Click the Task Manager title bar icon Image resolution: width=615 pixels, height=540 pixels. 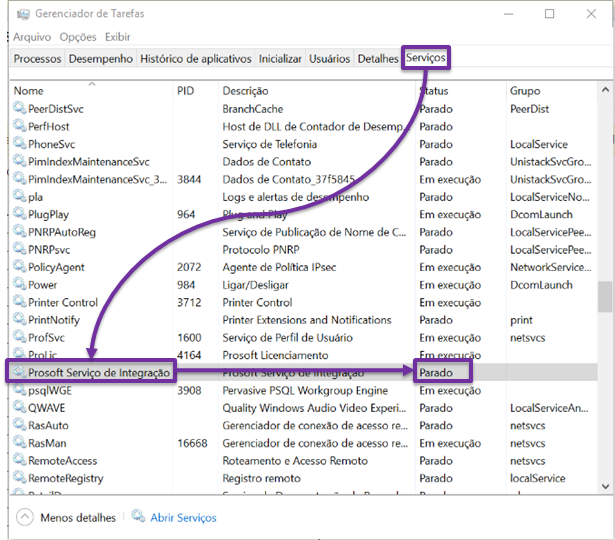[23, 15]
